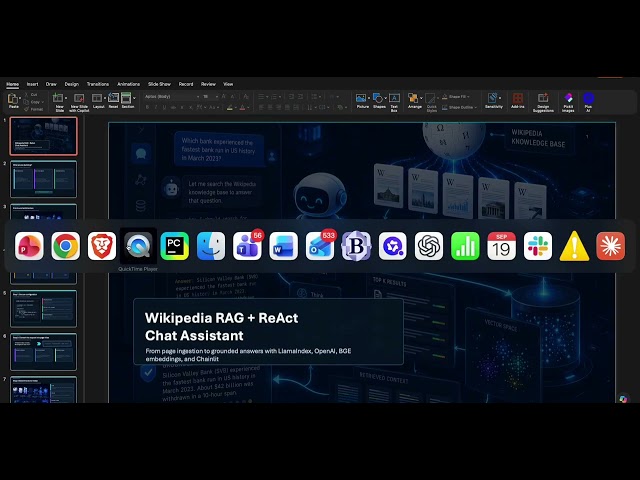Open the Insert ribbon tab
The height and width of the screenshot is (480, 640).
tap(32, 84)
